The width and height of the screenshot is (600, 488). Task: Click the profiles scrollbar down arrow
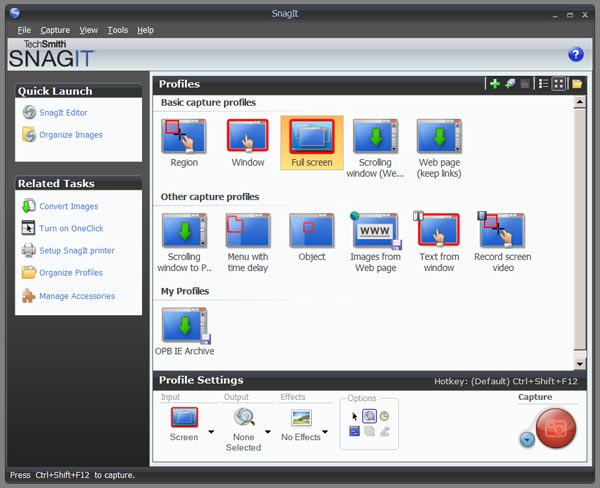[x=580, y=364]
